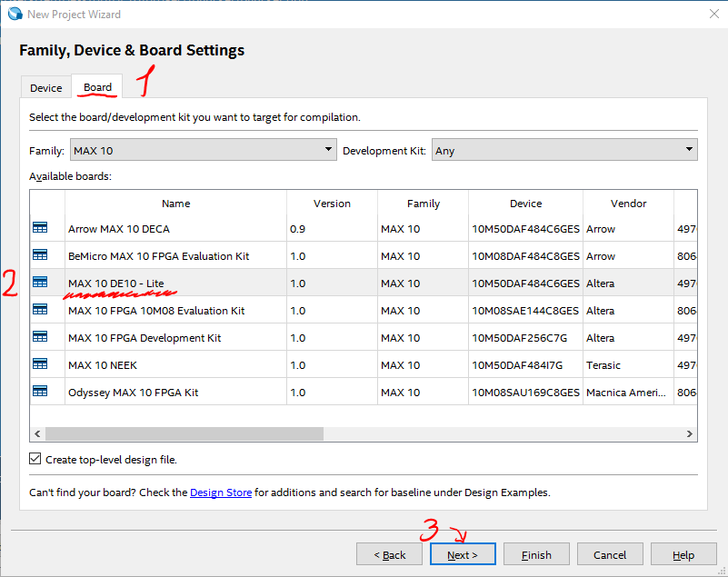Screen dimensions: 728x577
Task: Click the Family cell for MAX 10 NEEK
Action: pos(424,365)
